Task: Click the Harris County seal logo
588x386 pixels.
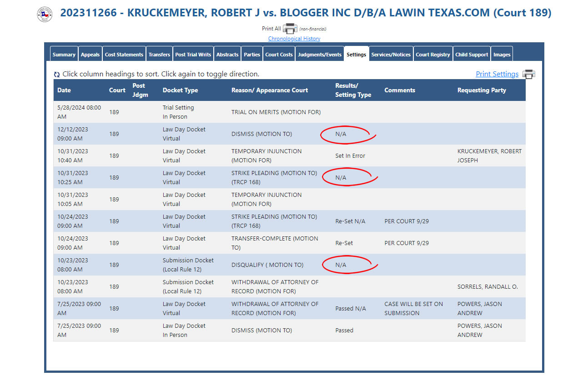Action: 45,14
